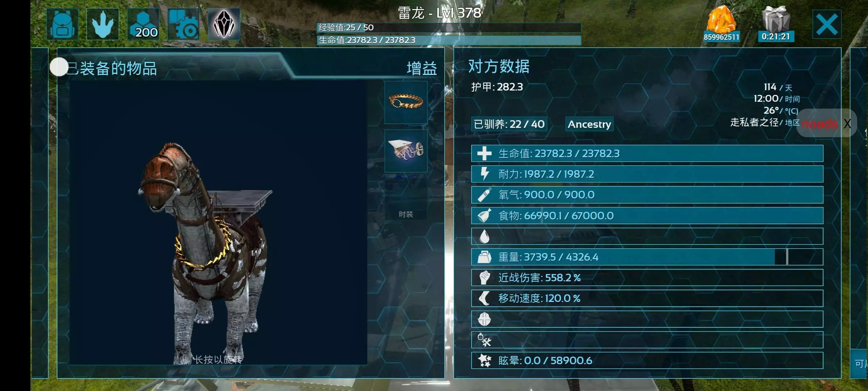Open the backpack inventory icon
The height and width of the screenshot is (391, 868).
pos(63,24)
